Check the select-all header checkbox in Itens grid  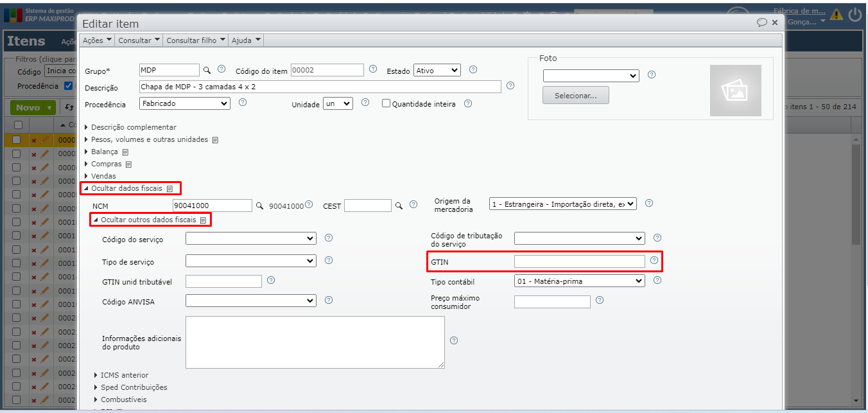[17, 125]
